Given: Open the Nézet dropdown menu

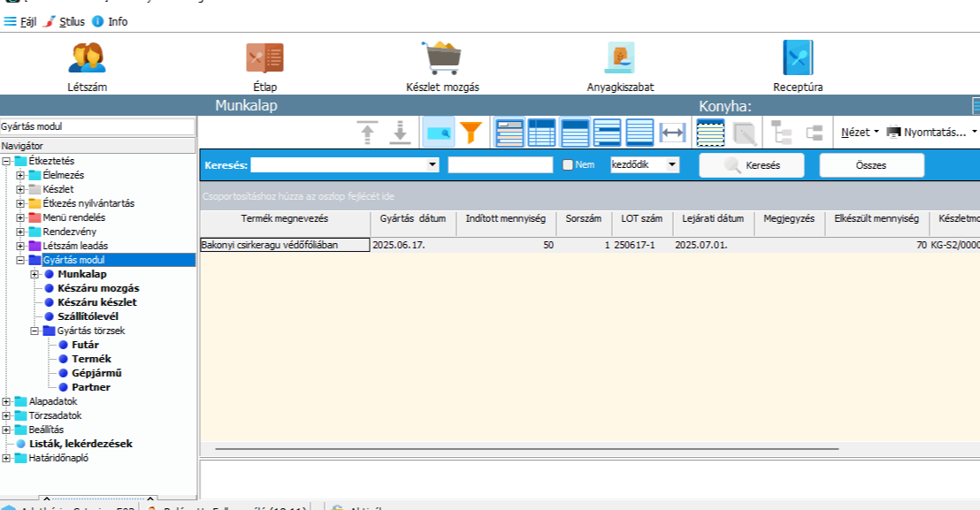Looking at the screenshot, I should pyautogui.click(x=860, y=133).
